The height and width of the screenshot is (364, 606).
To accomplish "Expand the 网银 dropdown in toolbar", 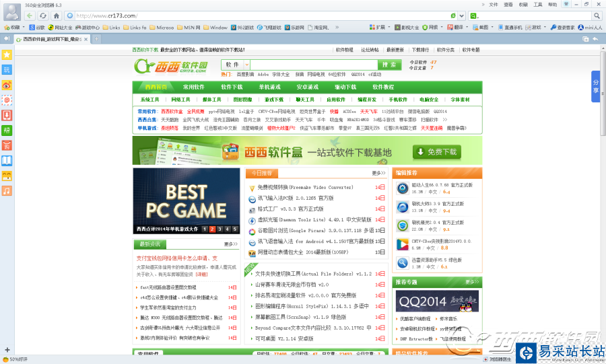I will (x=442, y=27).
